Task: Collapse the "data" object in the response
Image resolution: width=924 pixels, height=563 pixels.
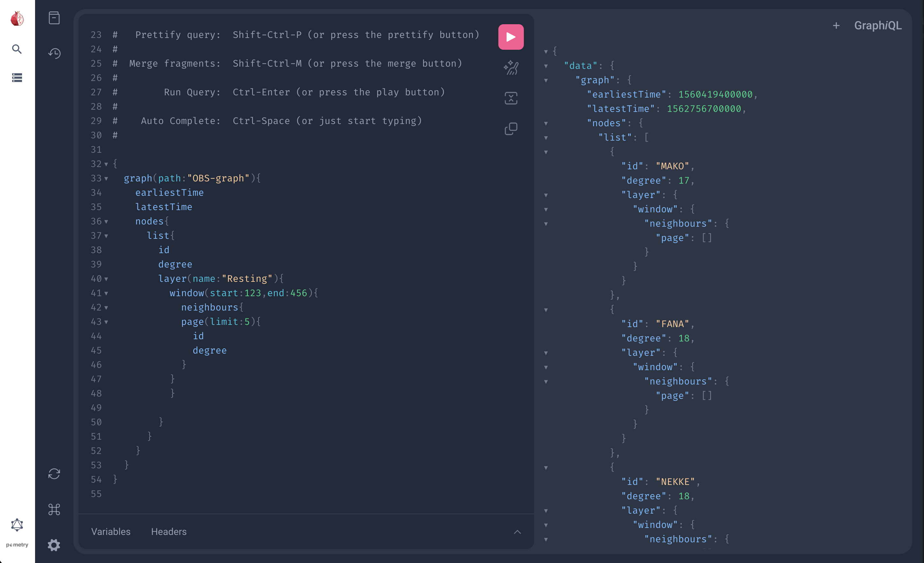Action: [x=546, y=65]
